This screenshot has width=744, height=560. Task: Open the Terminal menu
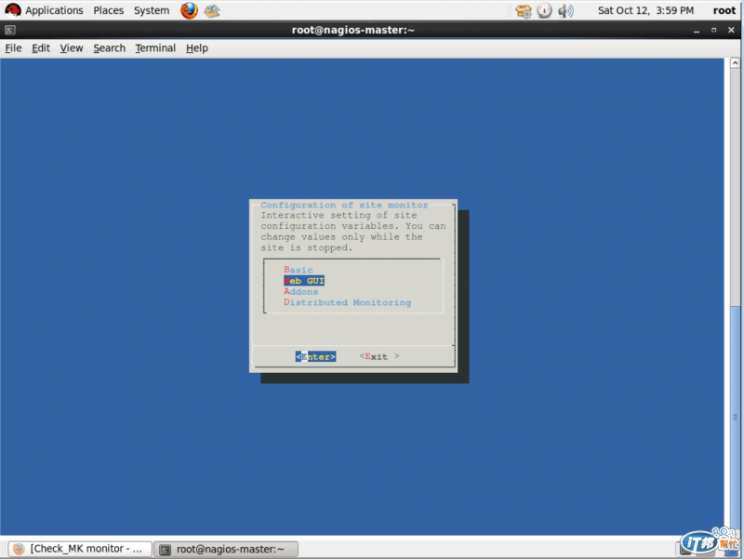155,48
